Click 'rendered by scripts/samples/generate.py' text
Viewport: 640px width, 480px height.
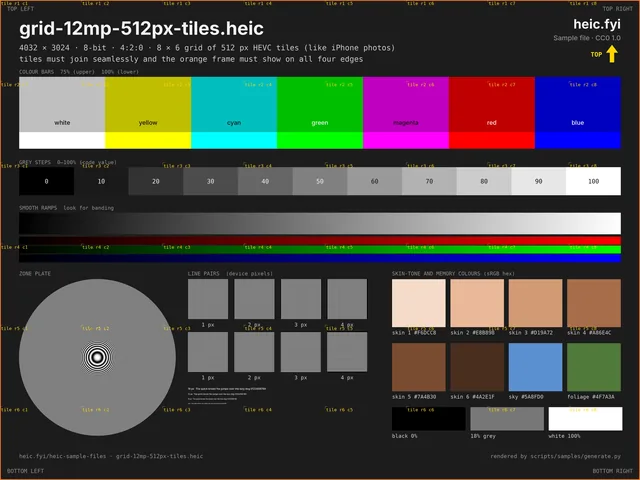(x=556, y=456)
